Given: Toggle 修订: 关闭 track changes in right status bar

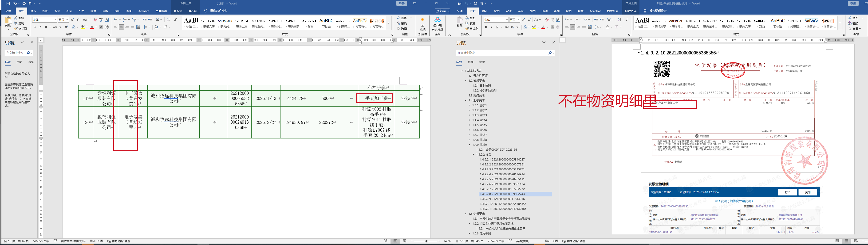Looking at the screenshot, I should (551, 241).
